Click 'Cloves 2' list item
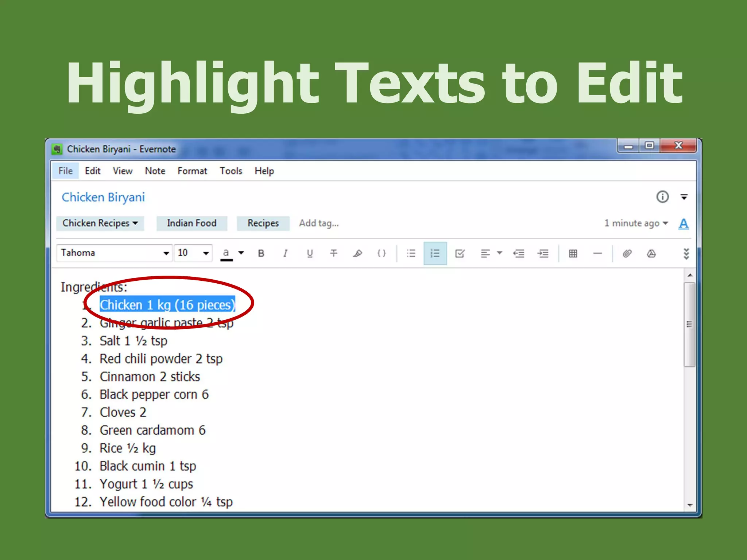The image size is (747, 560). point(123,412)
